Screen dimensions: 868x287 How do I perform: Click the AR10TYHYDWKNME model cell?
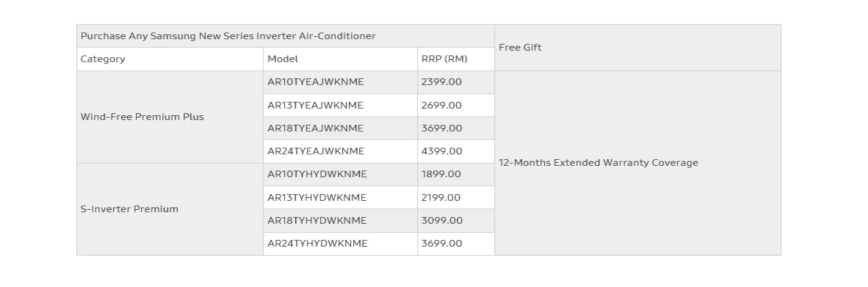pos(340,174)
